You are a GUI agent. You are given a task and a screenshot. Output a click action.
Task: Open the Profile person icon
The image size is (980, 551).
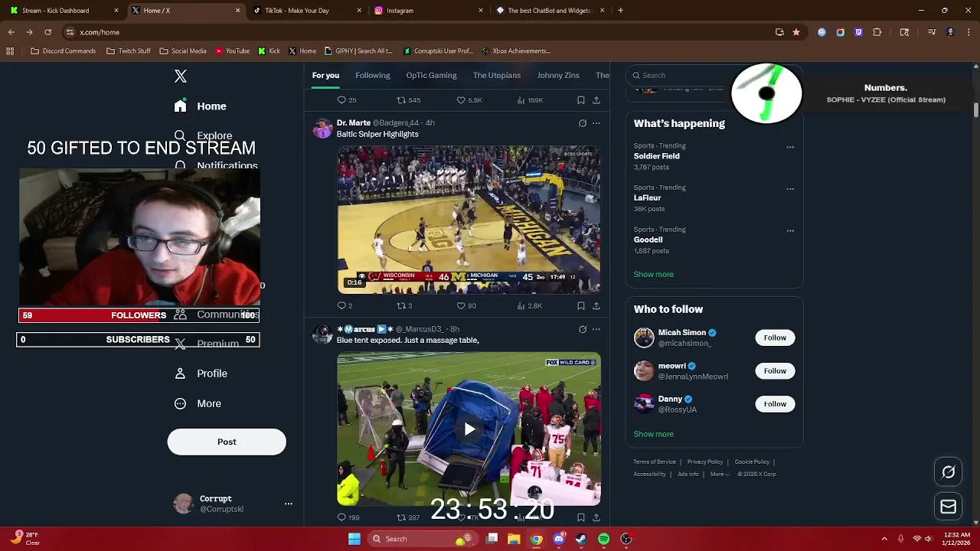180,373
